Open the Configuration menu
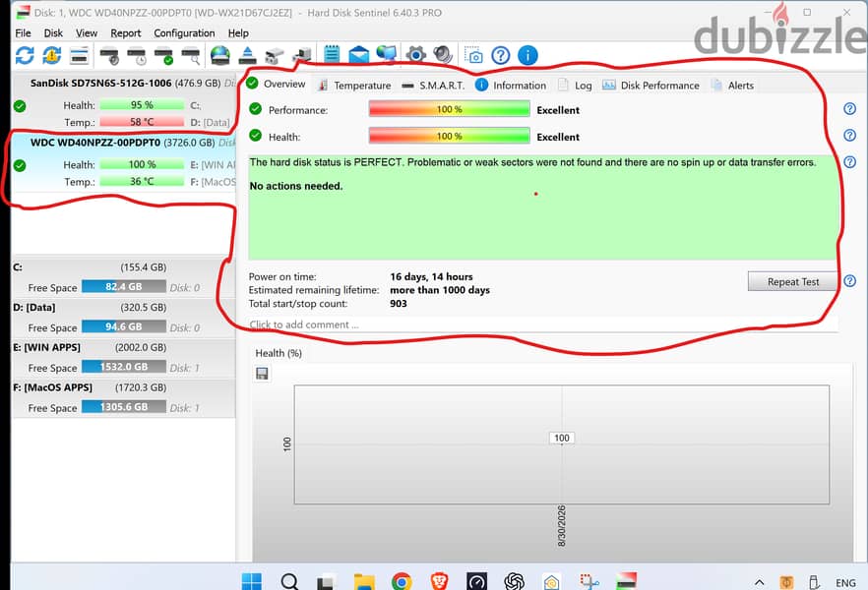The height and width of the screenshot is (590, 868). [x=184, y=33]
